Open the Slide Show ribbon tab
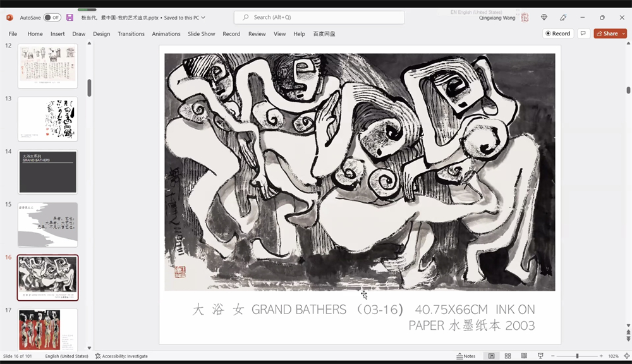This screenshot has height=364, width=632. click(201, 33)
